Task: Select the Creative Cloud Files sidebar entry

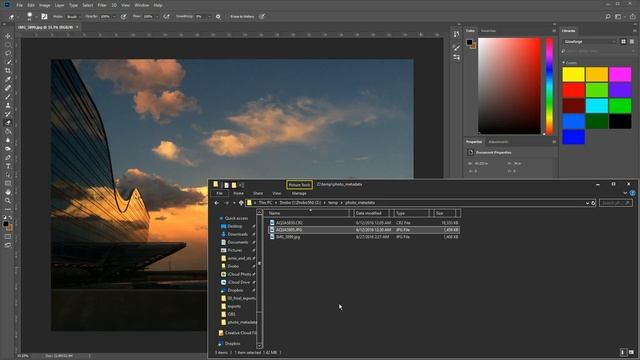Action: pyautogui.click(x=237, y=333)
